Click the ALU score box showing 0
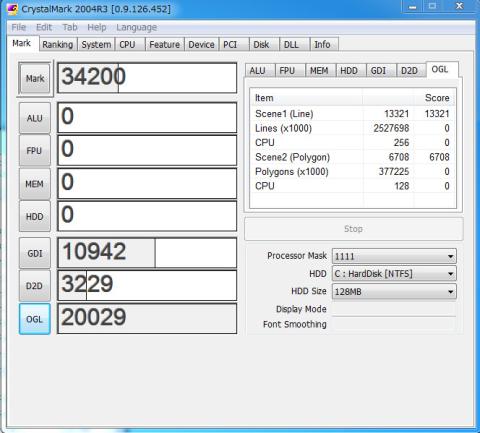 147,118
